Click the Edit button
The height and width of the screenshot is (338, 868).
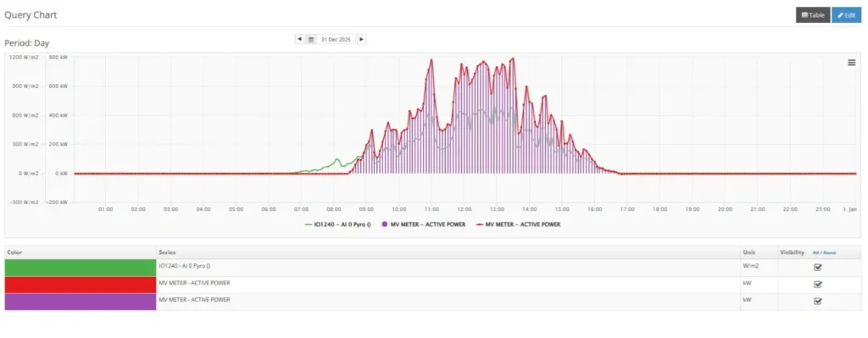847,15
